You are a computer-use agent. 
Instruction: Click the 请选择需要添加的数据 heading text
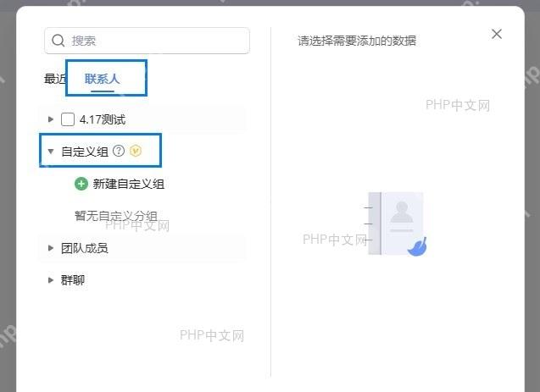click(x=357, y=41)
